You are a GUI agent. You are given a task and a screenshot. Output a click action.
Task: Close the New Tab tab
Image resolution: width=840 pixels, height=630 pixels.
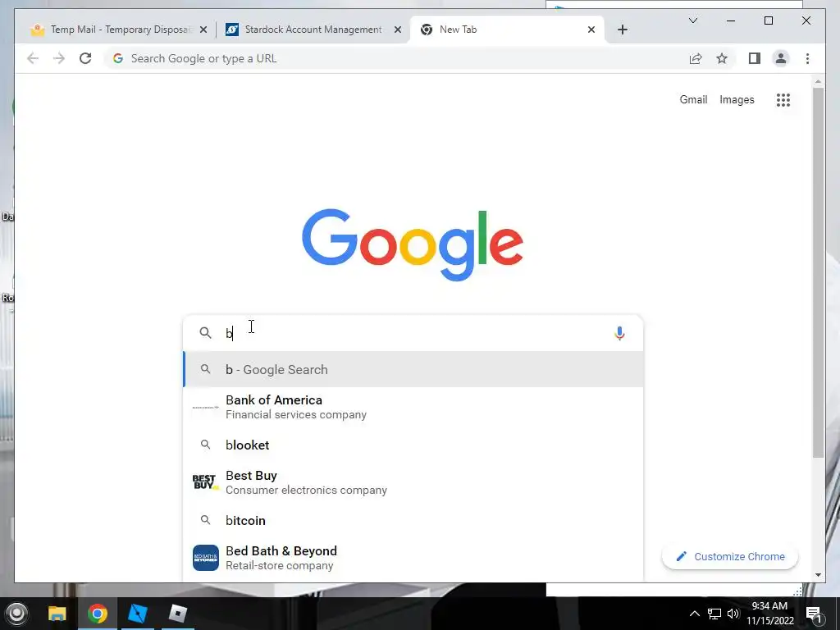591,30
